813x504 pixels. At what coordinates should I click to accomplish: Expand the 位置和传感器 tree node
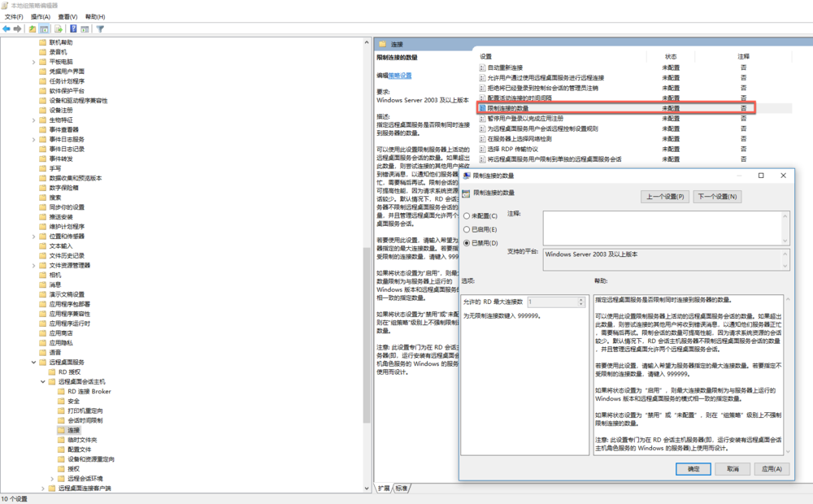[33, 237]
